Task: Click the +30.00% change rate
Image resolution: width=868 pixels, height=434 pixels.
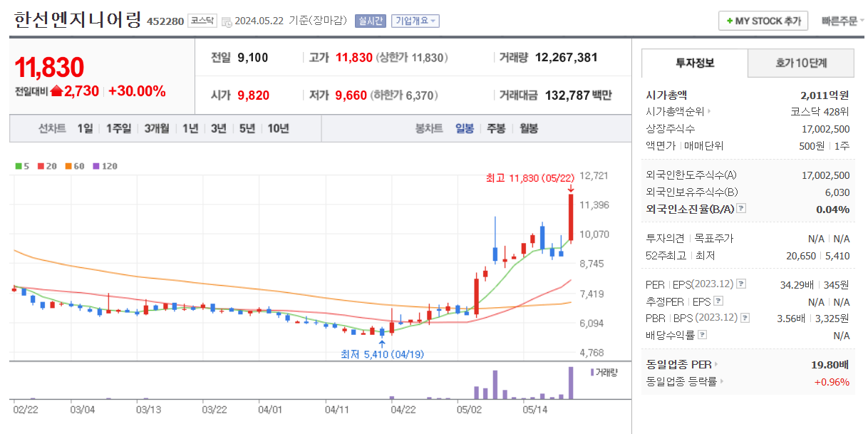Action: tap(137, 91)
